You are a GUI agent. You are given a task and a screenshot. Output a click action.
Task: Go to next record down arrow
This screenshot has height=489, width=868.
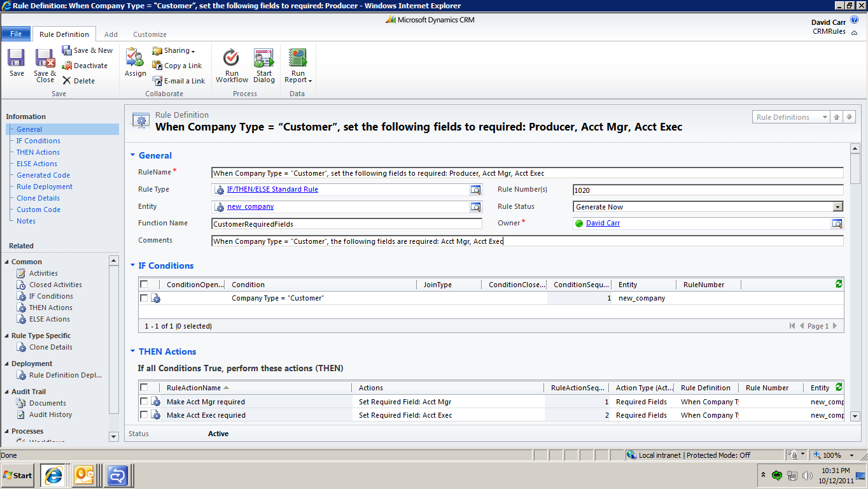pyautogui.click(x=849, y=117)
